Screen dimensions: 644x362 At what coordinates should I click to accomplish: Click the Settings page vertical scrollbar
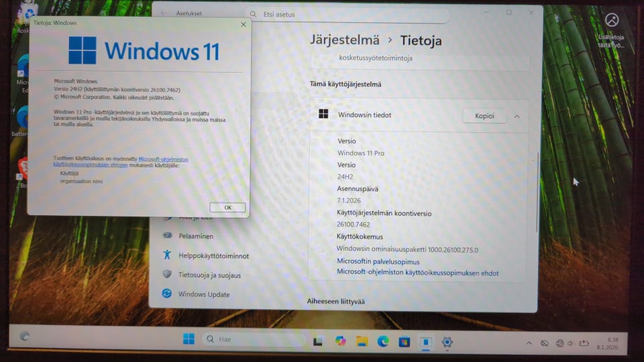(537, 192)
